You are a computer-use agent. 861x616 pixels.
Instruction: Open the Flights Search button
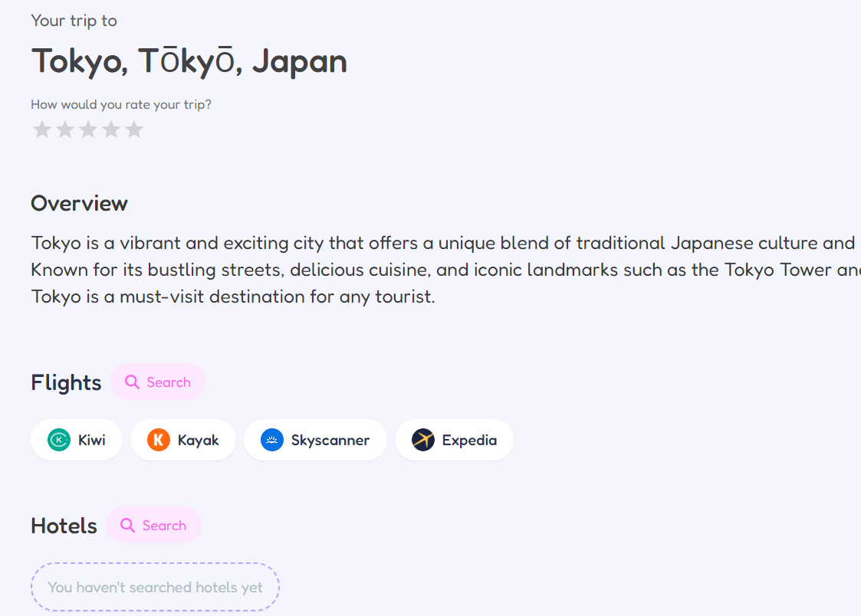click(x=158, y=382)
